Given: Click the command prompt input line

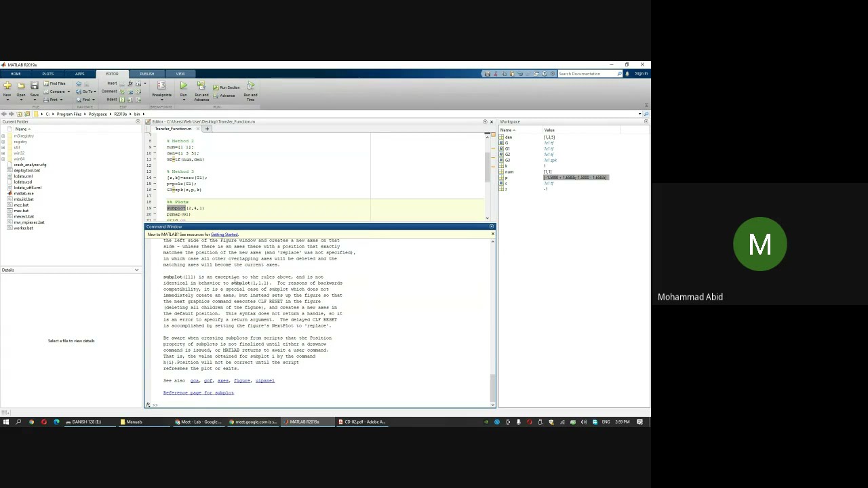Looking at the screenshot, I should click(x=322, y=405).
